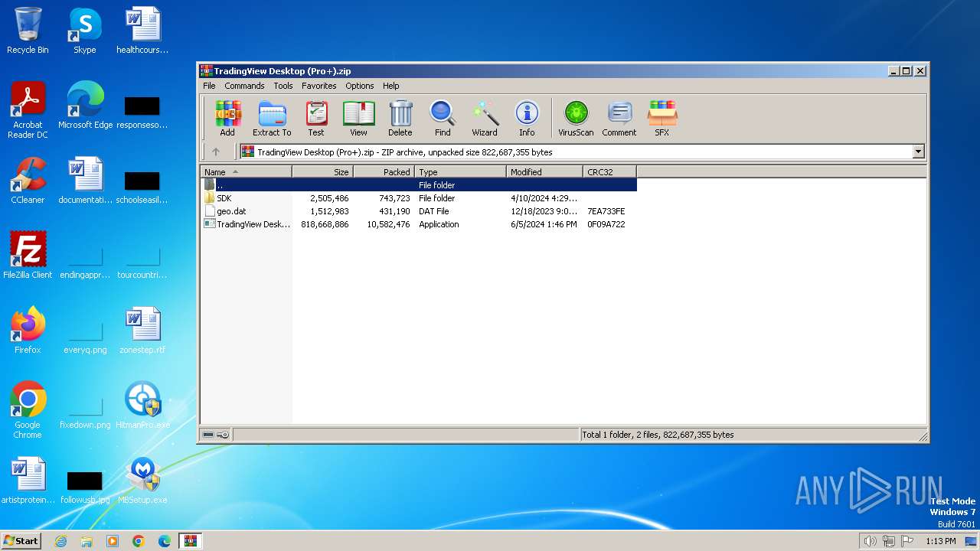Click Edge icon in taskbar
Screen dimensions: 980x551
pyautogui.click(x=165, y=541)
